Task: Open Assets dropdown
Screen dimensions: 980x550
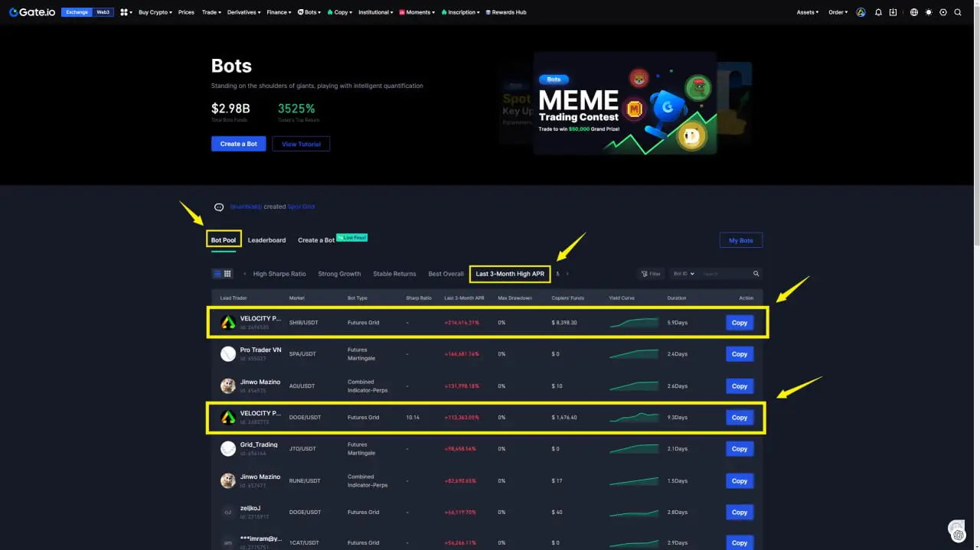Action: (807, 12)
